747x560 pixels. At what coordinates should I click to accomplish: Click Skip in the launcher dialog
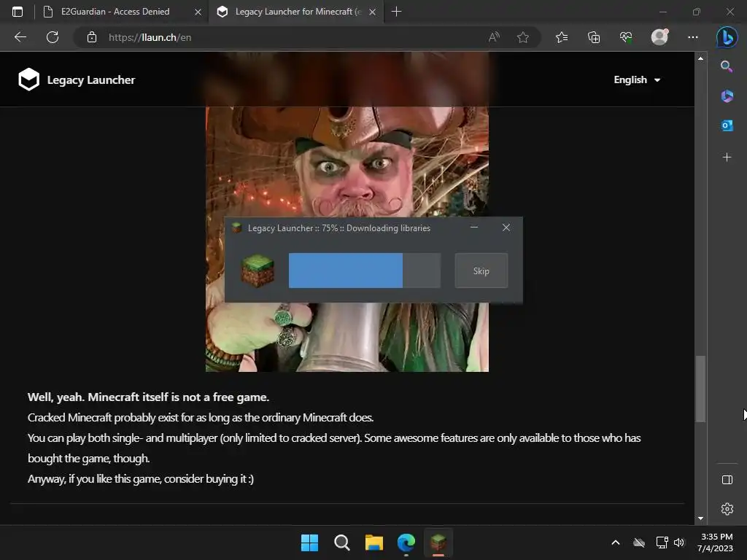[481, 271]
